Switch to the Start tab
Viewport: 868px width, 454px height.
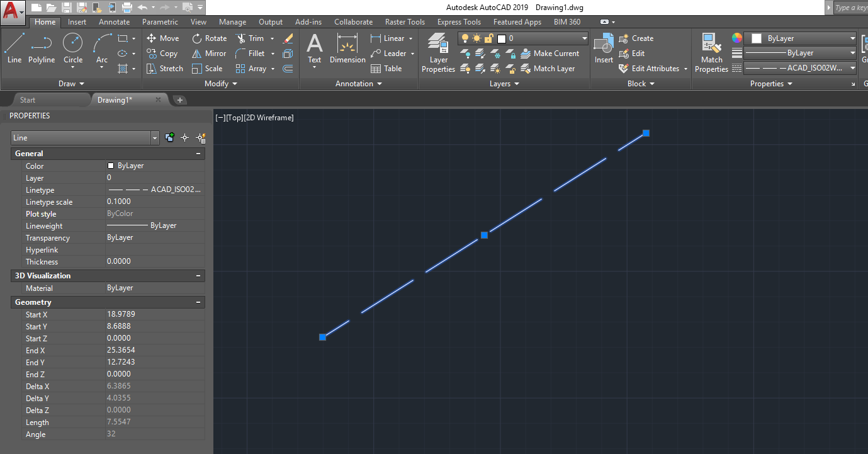tap(27, 99)
